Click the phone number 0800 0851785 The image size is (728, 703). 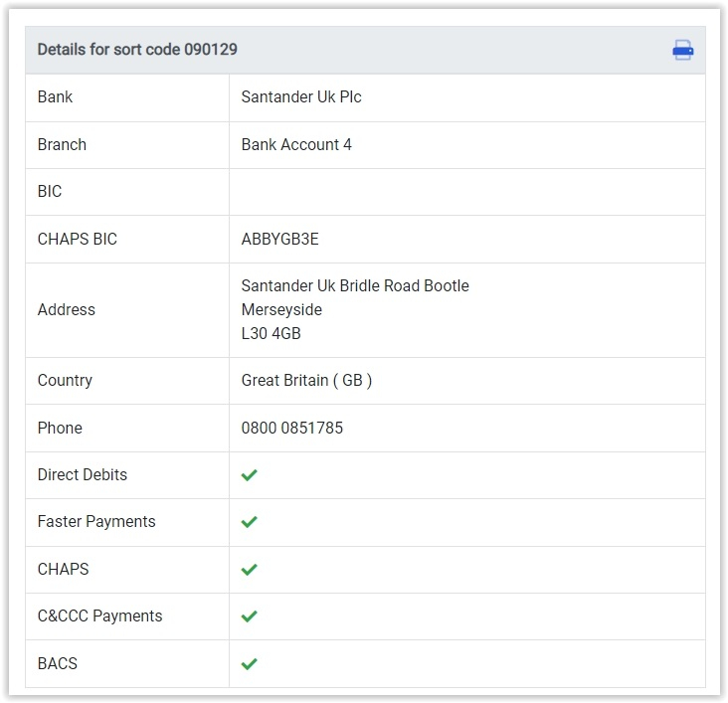click(292, 428)
